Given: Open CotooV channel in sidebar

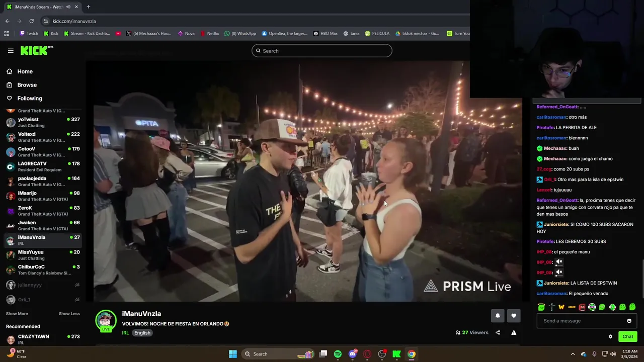Looking at the screenshot, I should (x=42, y=152).
